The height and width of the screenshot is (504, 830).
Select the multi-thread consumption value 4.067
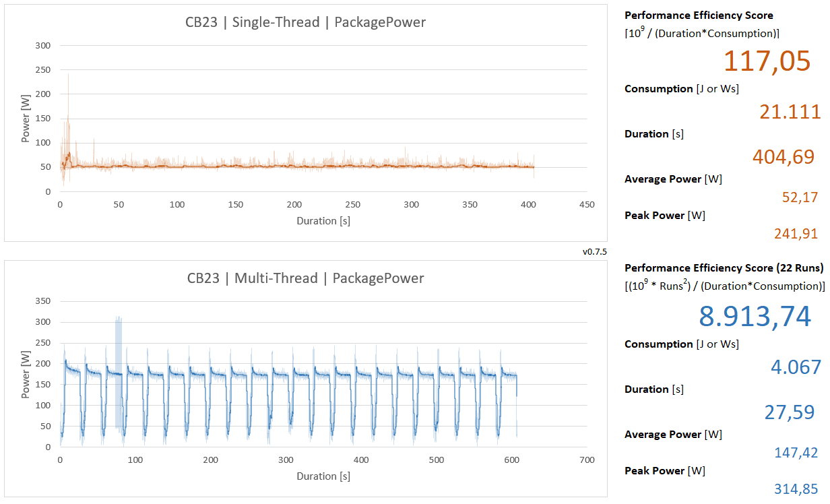[796, 367]
